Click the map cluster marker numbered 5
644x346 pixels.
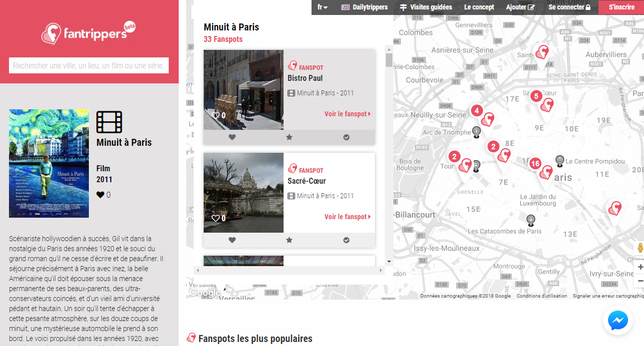pyautogui.click(x=536, y=96)
